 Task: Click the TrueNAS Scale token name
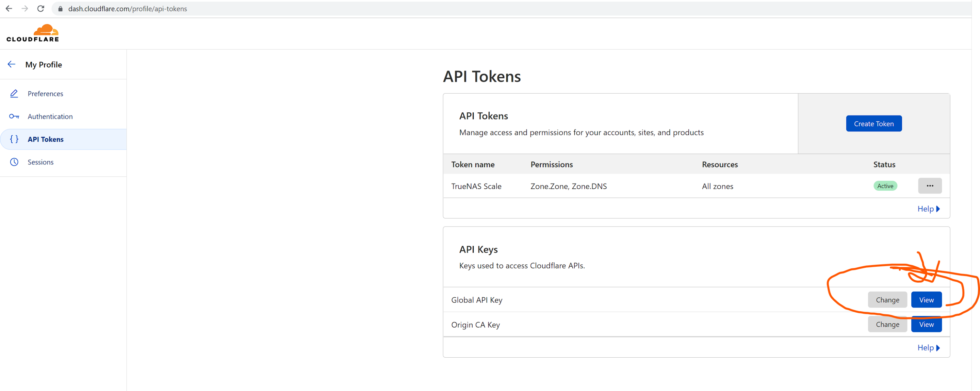click(x=476, y=187)
